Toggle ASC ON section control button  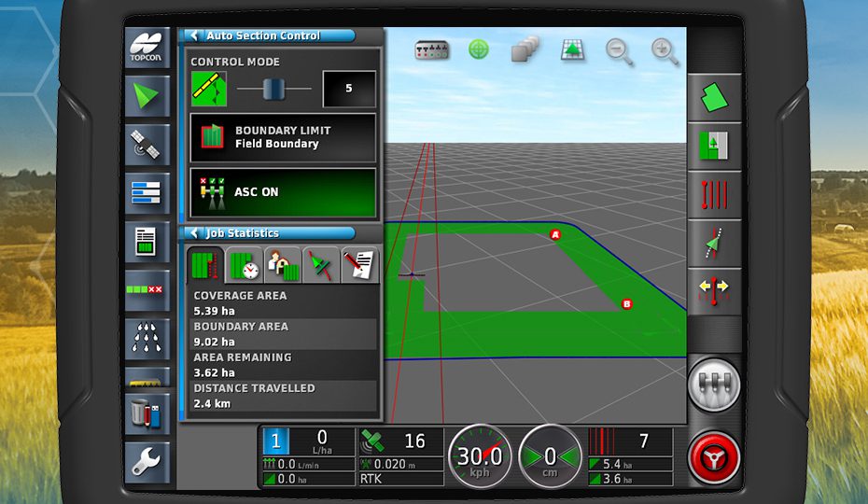click(x=283, y=192)
